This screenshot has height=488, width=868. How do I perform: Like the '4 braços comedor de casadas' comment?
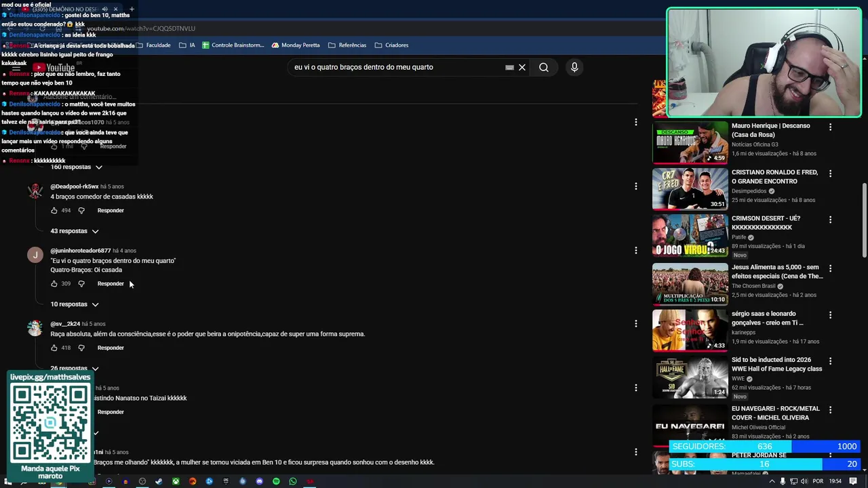point(54,210)
